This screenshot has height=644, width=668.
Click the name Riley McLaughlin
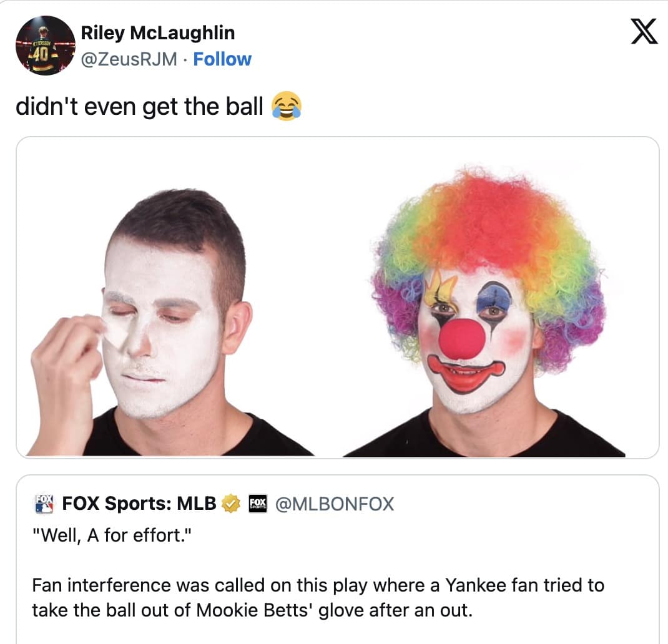[158, 32]
